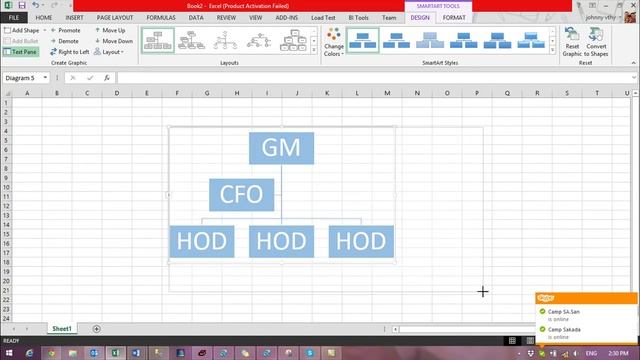Click Convert to Shapes button
640x360 pixels.
click(x=596, y=42)
